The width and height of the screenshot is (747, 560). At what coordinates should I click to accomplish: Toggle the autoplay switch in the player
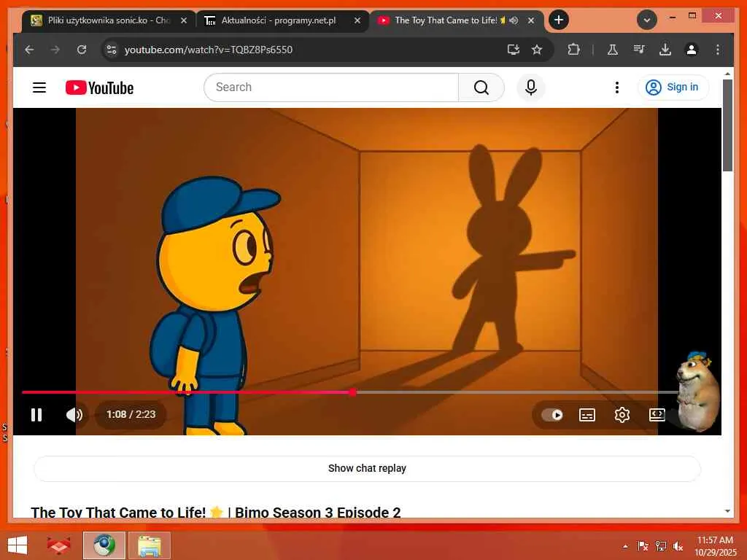coord(552,415)
